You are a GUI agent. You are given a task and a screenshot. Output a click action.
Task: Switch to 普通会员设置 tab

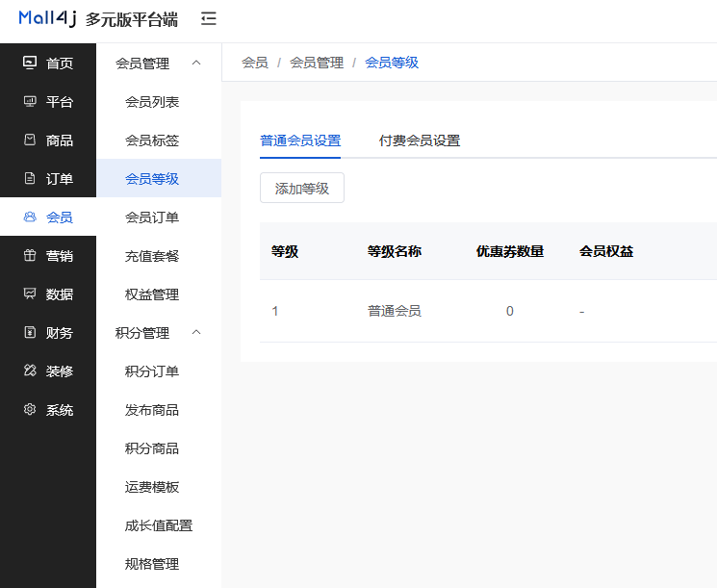tap(300, 141)
